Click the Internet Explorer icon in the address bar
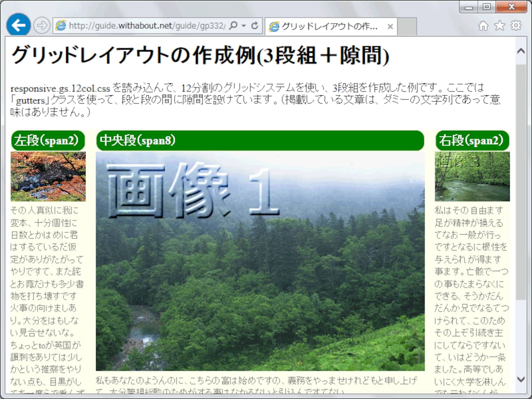The image size is (532, 399). 60,26
